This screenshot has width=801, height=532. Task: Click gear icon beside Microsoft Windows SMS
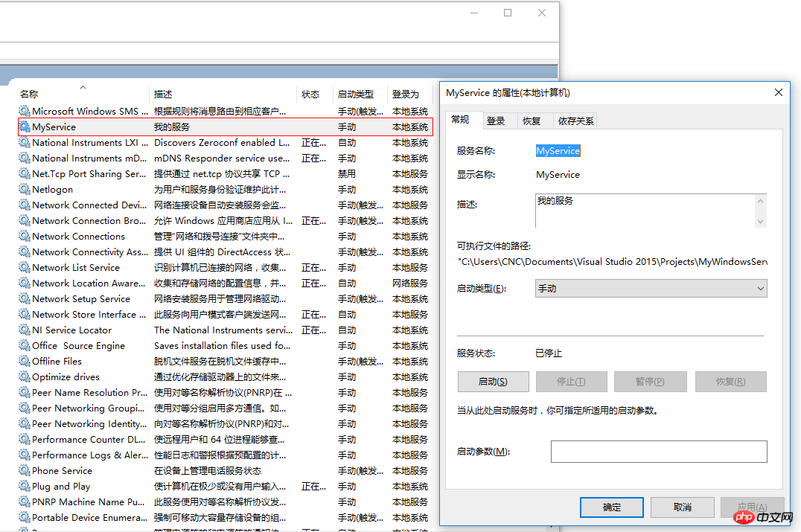[x=24, y=111]
